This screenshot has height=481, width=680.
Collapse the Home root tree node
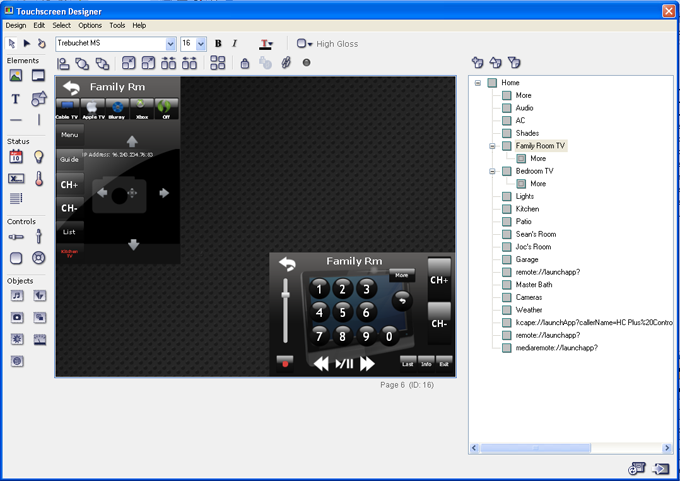[x=478, y=83]
